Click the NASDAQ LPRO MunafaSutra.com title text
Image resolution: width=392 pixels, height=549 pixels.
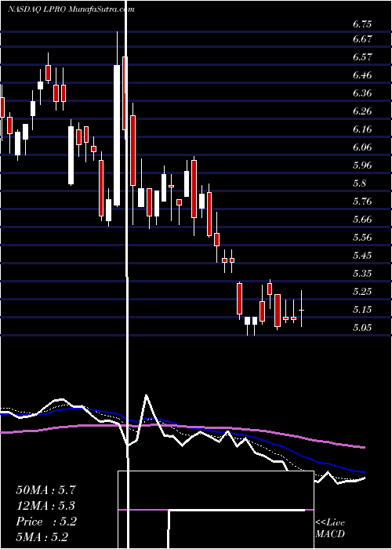(x=71, y=9)
